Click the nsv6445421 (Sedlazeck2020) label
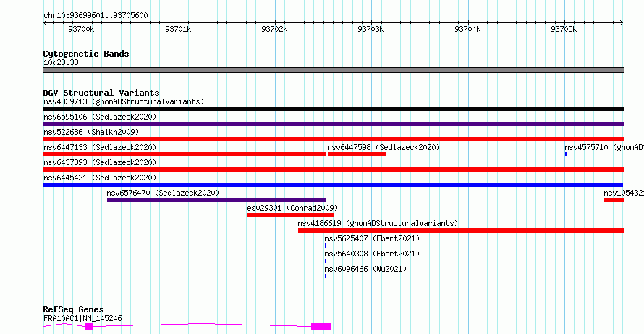 tap(100, 178)
